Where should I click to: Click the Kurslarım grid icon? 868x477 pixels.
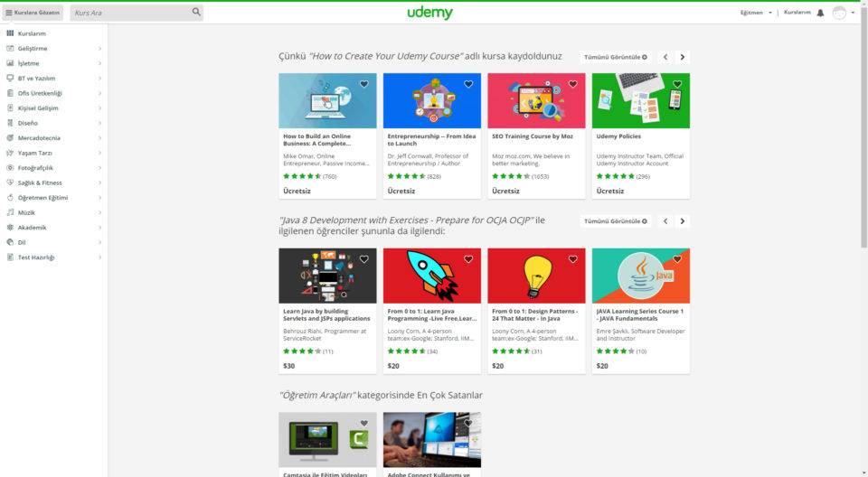click(10, 33)
